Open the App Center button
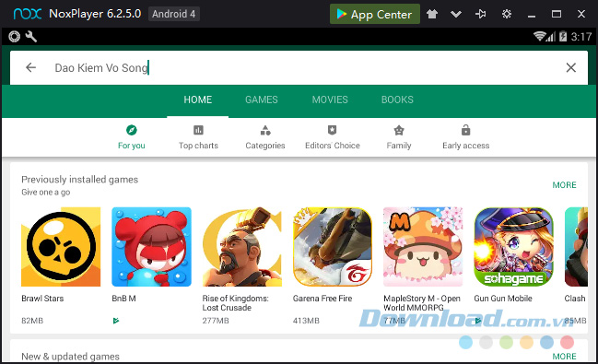The height and width of the screenshot is (364, 598). pos(374,14)
